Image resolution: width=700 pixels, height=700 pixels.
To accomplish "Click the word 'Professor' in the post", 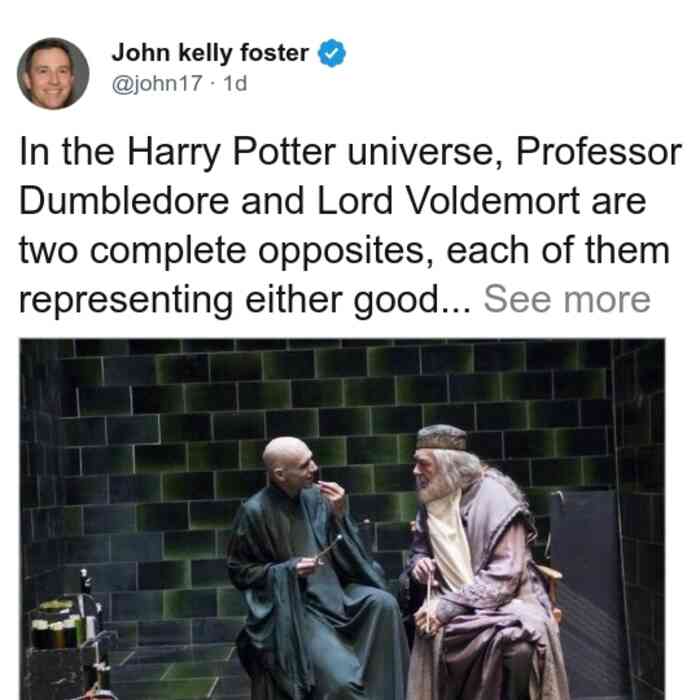I will 599,152.
